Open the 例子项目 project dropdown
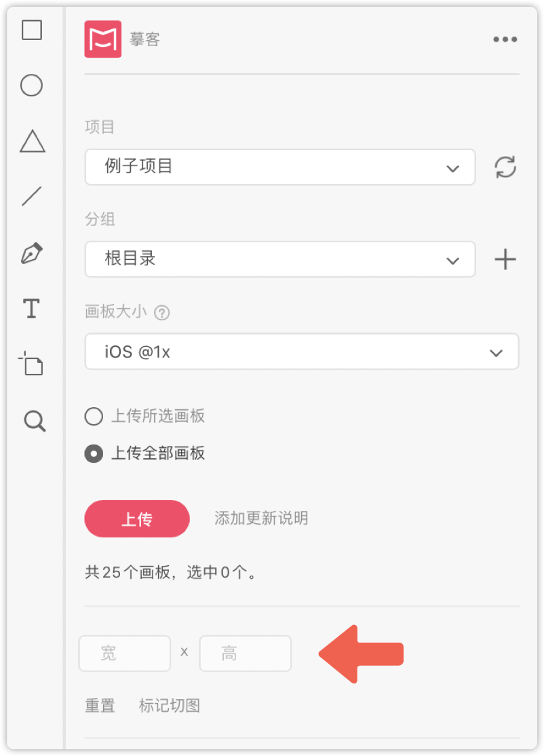Viewport: 544px width, 756px height. click(280, 167)
